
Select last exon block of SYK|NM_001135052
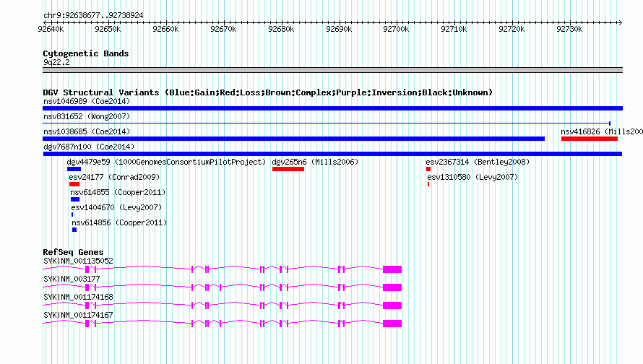pos(392,269)
